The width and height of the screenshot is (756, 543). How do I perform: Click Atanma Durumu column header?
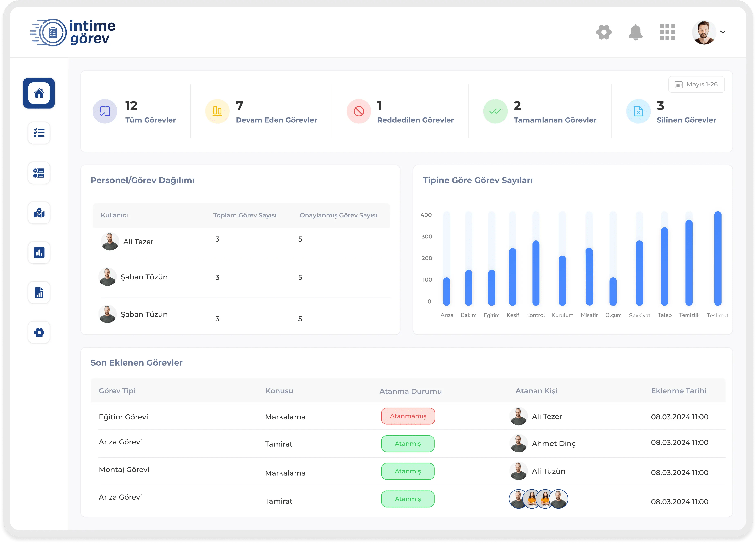coord(411,391)
